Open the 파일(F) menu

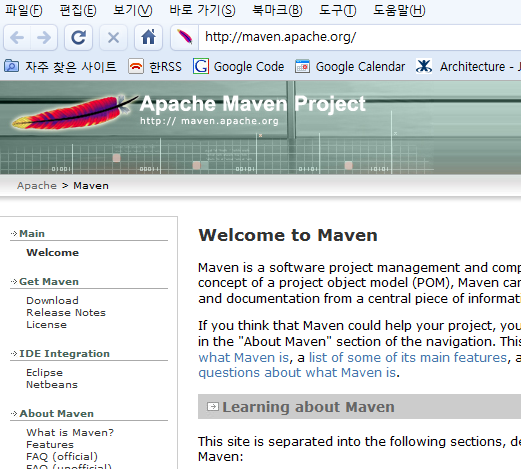(24, 10)
